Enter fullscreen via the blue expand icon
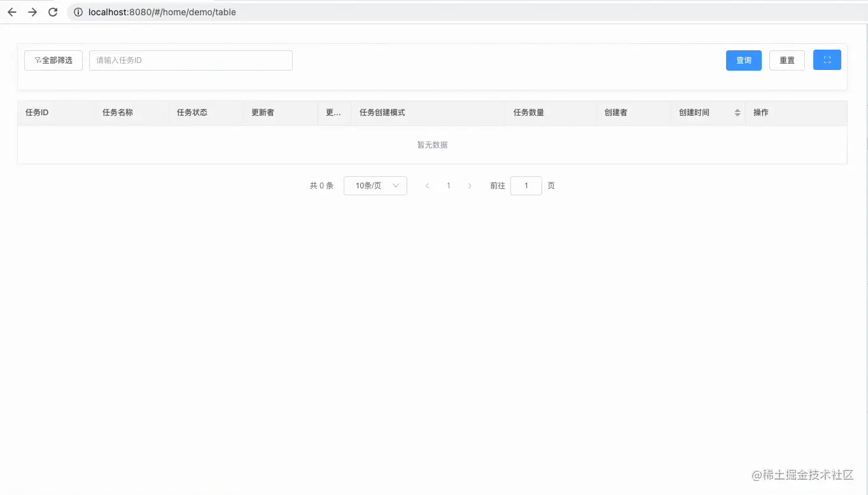Viewport: 868px width, 495px height. click(827, 60)
